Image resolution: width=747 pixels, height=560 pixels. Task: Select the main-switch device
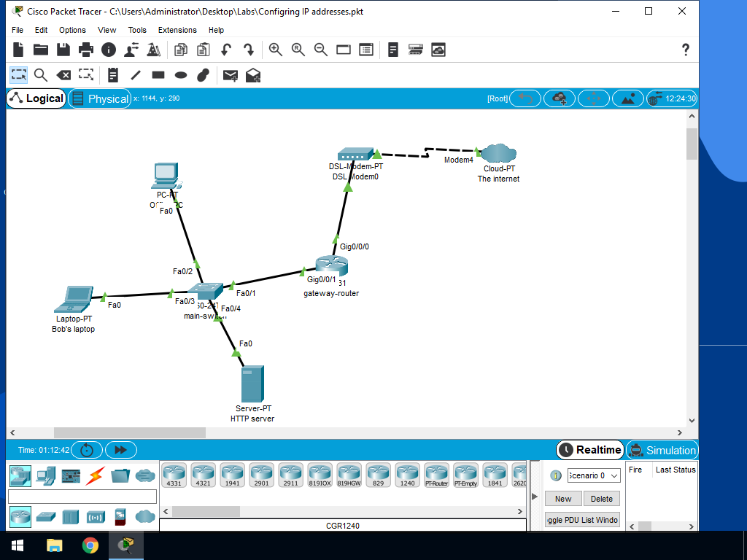point(205,290)
